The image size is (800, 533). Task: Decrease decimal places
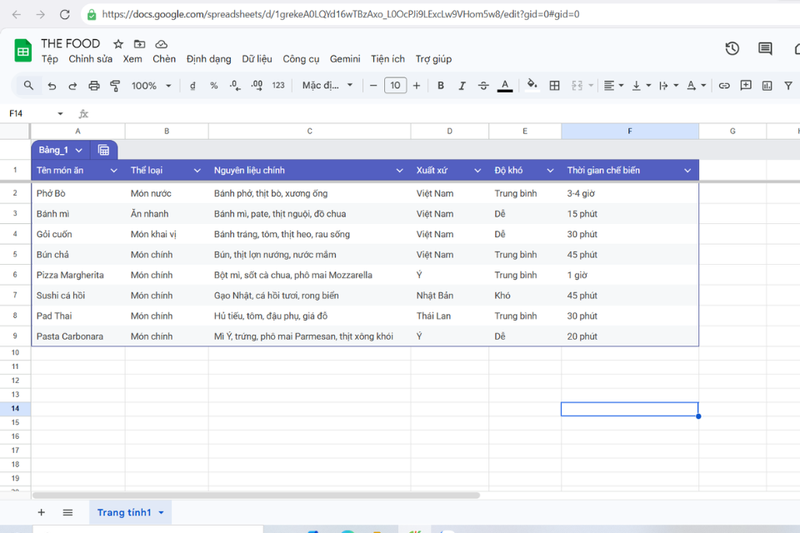tap(235, 86)
